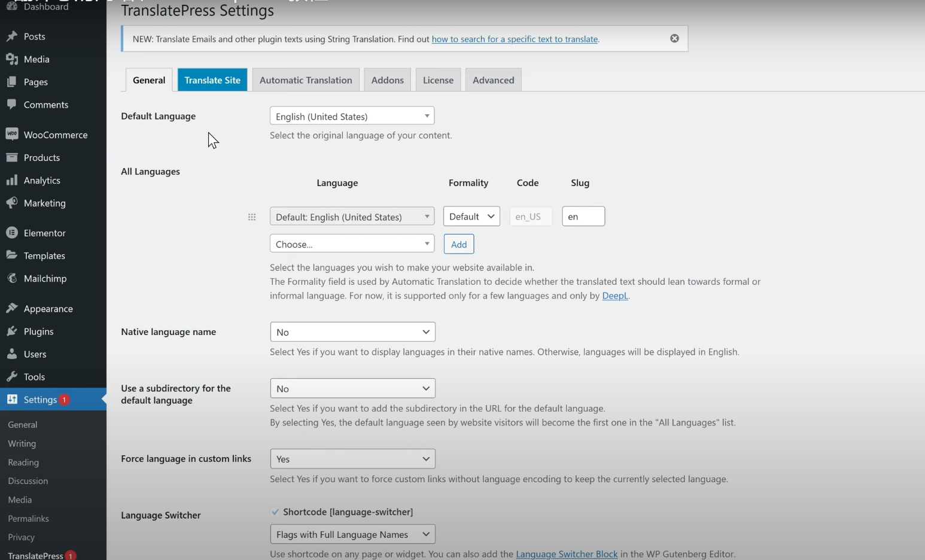Open Permalinks in Settings submenu
This screenshot has height=560, width=925.
28,518
